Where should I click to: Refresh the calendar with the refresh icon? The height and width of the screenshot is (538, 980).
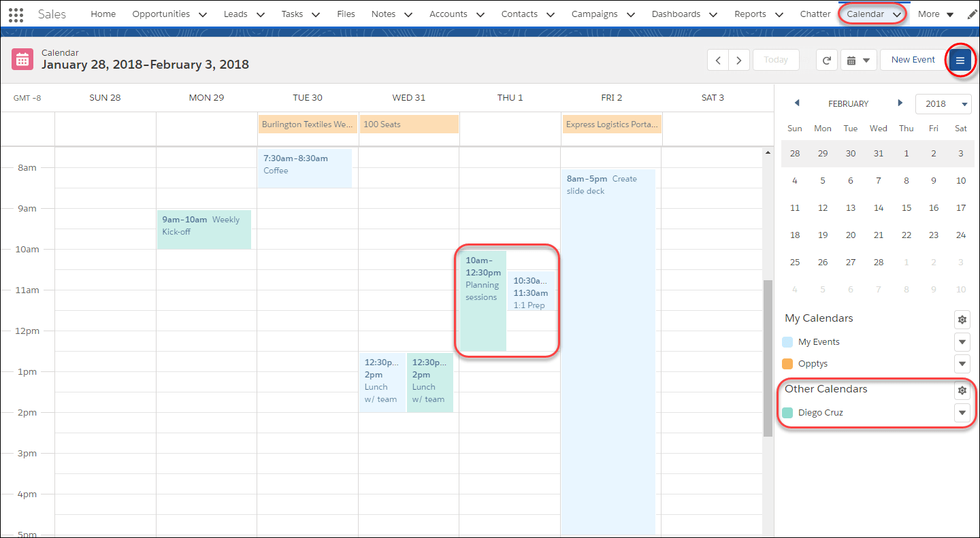(x=826, y=59)
